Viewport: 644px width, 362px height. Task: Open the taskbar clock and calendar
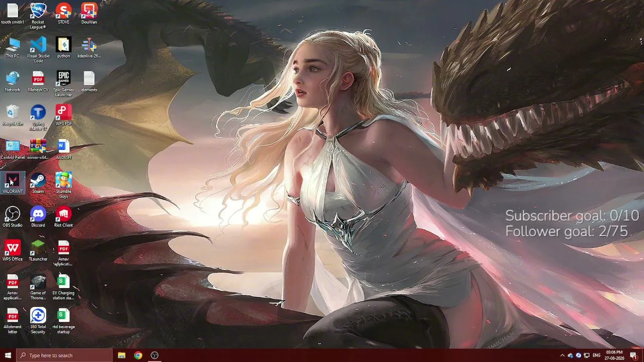(614, 355)
